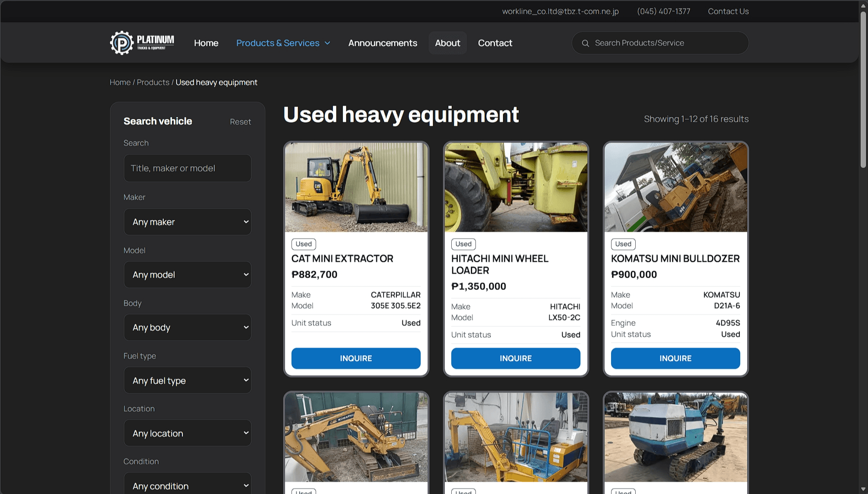Click the Used badge on CAT card
The height and width of the screenshot is (494, 868).
tap(304, 244)
